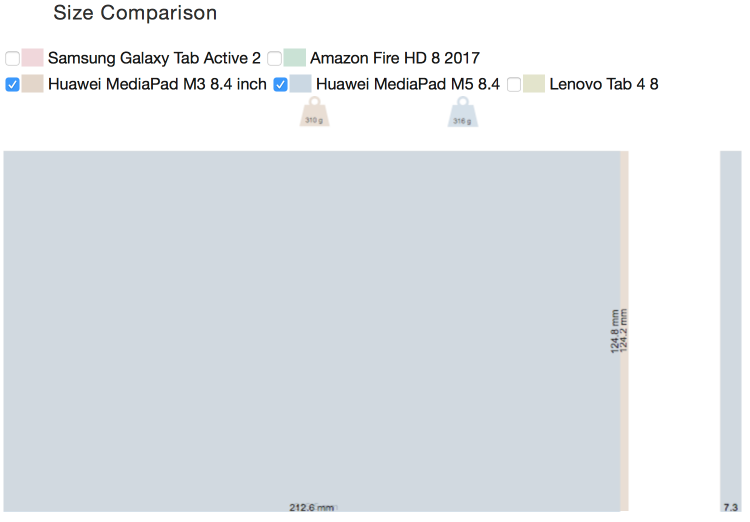Click green Amazon Fire HD color swatch
The height and width of the screenshot is (522, 750).
(x=295, y=57)
